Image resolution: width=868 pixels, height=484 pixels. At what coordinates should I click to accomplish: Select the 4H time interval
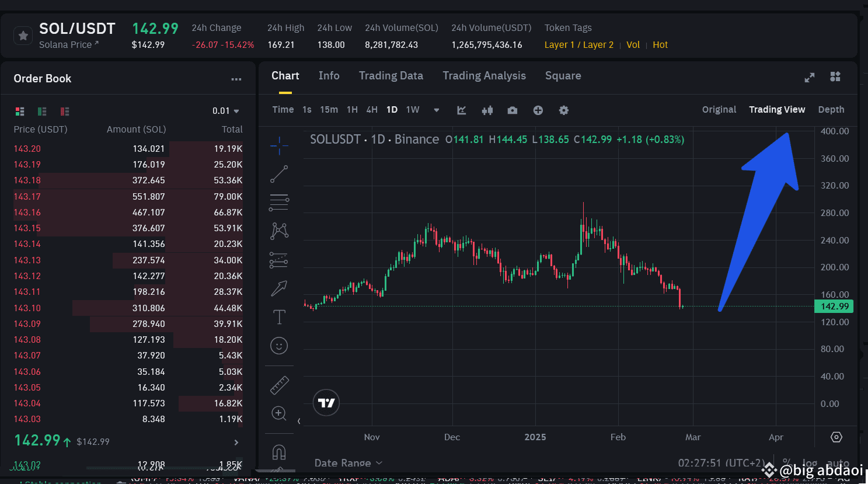point(372,110)
